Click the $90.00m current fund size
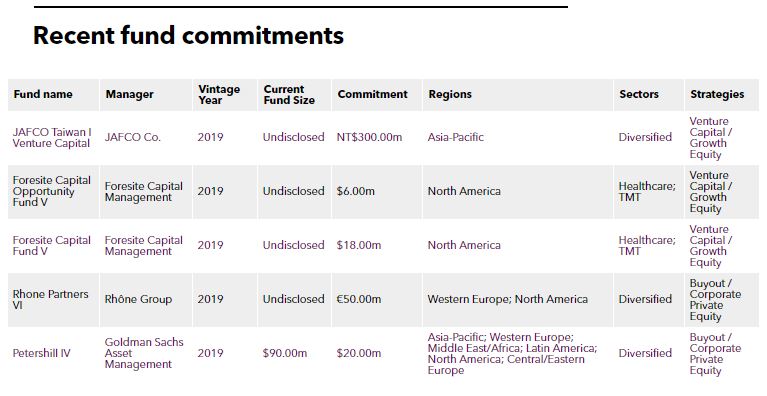Viewport: 767px width, 396px height. (285, 353)
